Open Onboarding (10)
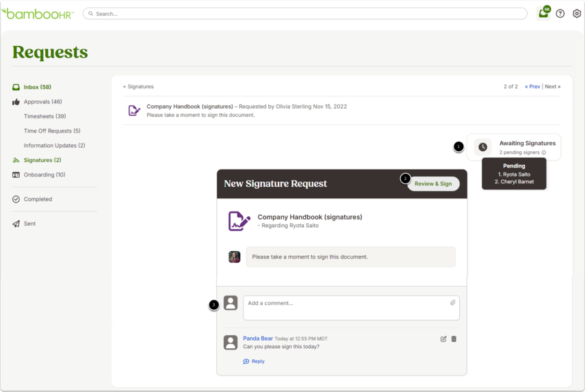The height and width of the screenshot is (392, 585). pos(44,174)
